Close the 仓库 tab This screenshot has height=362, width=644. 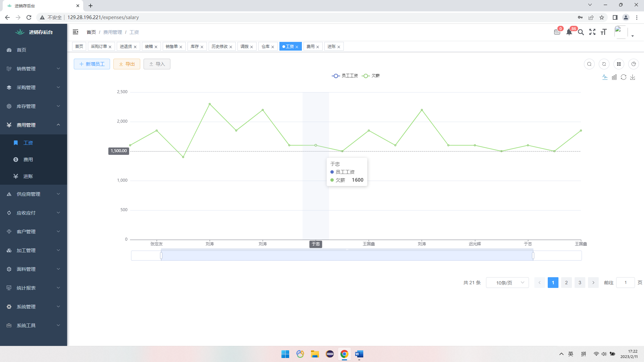point(273,47)
